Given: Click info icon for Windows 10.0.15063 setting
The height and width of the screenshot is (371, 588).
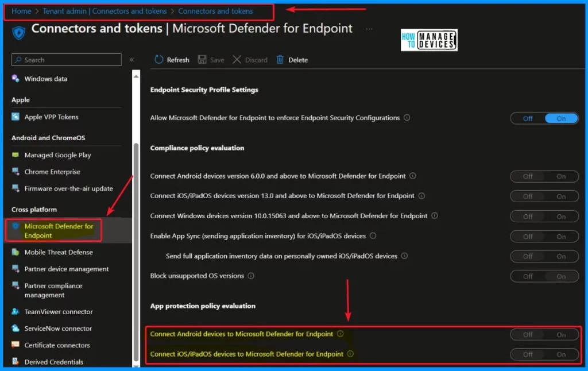Looking at the screenshot, I should pyautogui.click(x=435, y=216).
